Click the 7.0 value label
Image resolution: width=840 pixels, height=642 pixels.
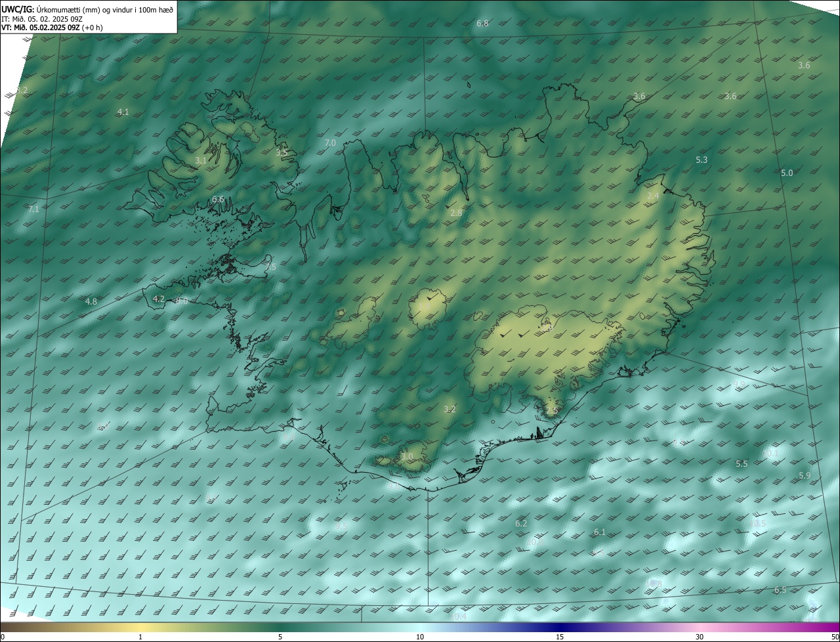point(330,143)
